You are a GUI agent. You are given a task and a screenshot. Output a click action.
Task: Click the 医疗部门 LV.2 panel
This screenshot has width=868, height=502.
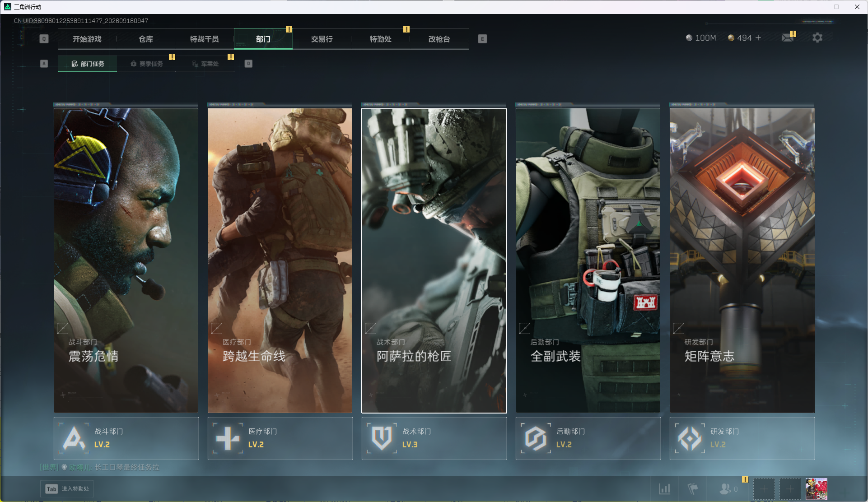[280, 438]
